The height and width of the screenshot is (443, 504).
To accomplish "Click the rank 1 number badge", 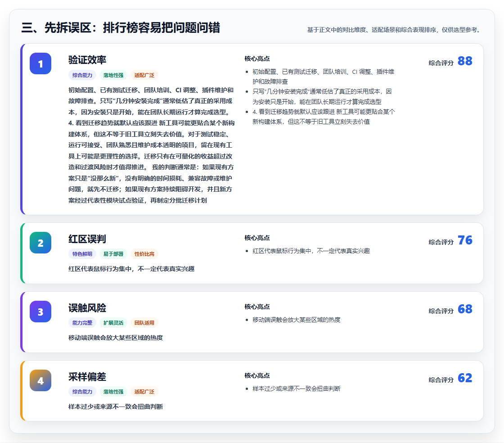I will click(40, 63).
